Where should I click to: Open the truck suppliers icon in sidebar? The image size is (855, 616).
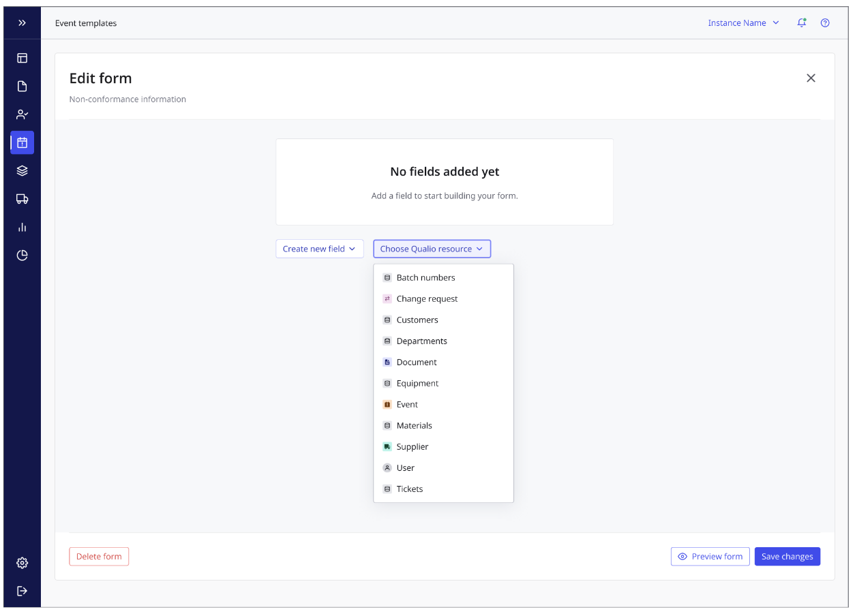pos(22,199)
